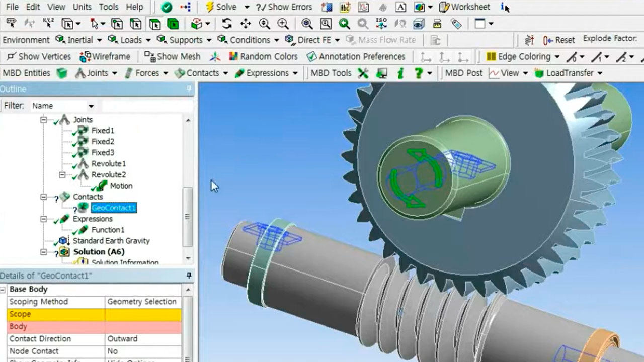Click the tag annotation icon

click(456, 24)
